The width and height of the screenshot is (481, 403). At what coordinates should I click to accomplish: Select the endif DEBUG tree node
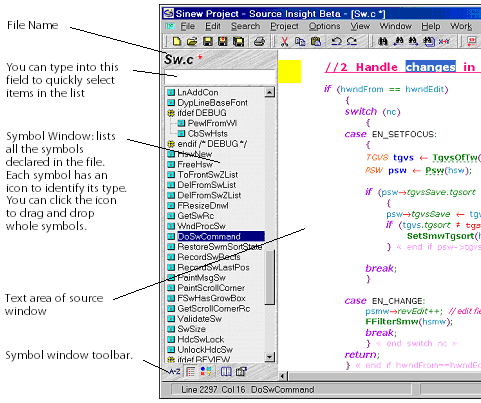(207, 144)
